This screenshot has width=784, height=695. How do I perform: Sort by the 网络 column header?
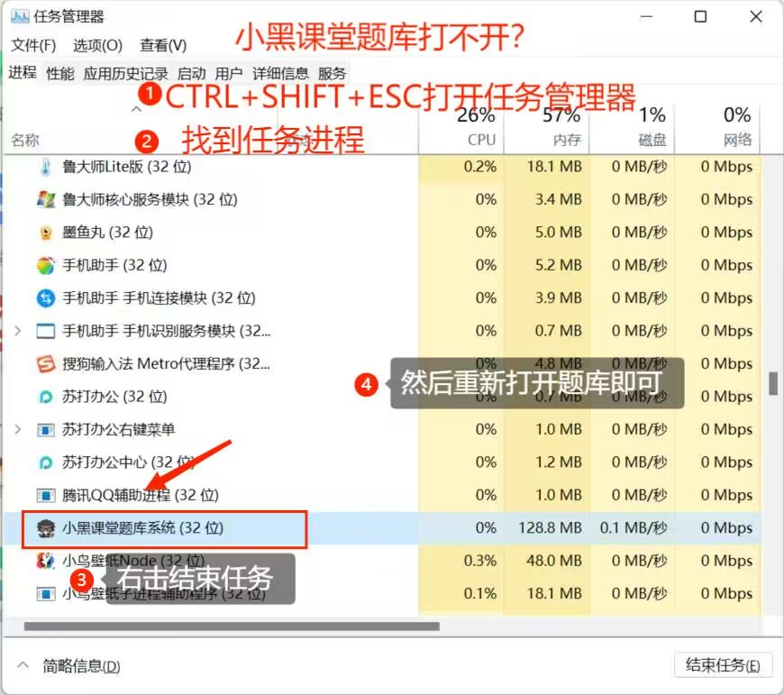coord(717,128)
